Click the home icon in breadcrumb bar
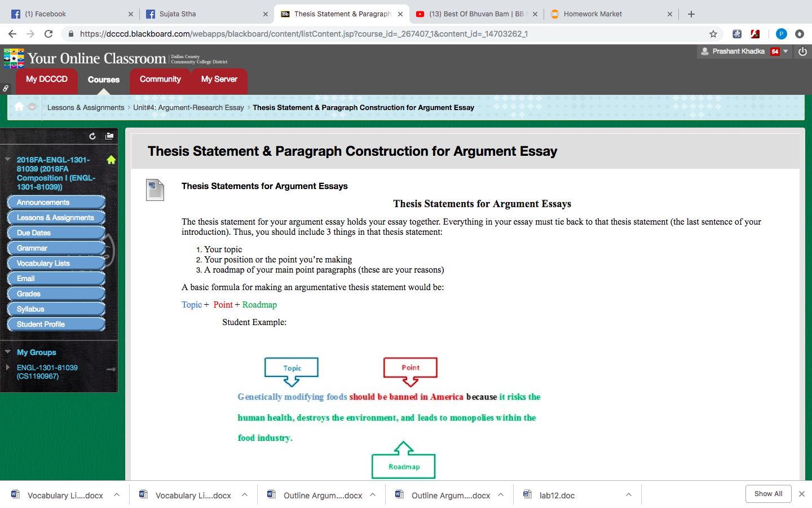Image resolution: width=812 pixels, height=508 pixels. point(19,107)
